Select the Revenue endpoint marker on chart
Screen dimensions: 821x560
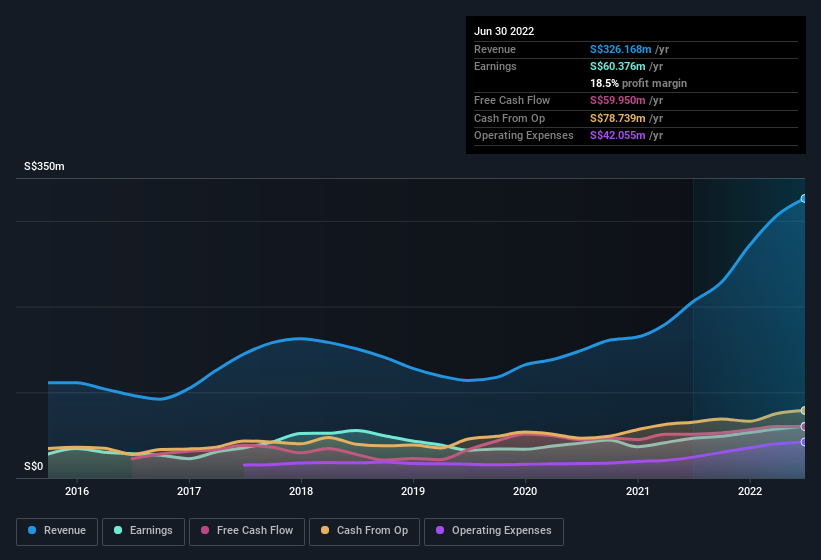(x=804, y=199)
